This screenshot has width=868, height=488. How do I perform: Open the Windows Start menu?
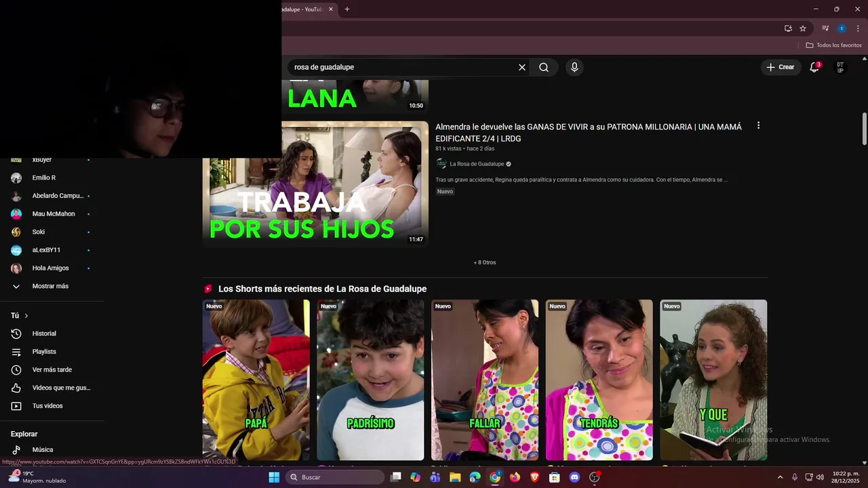pos(274,477)
